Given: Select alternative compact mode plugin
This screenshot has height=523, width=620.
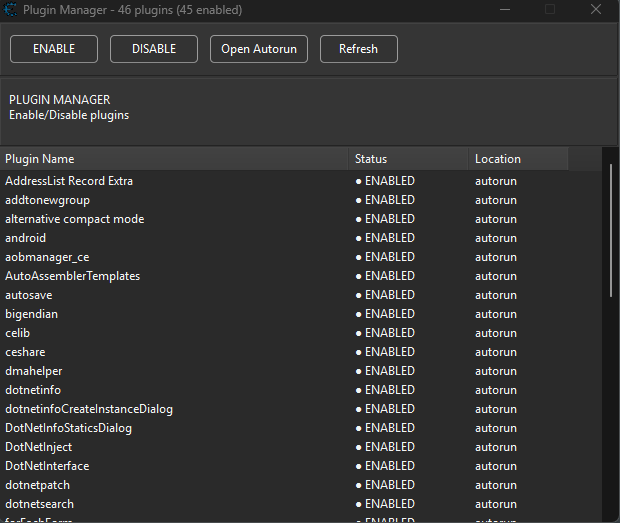Looking at the screenshot, I should 301,219.
